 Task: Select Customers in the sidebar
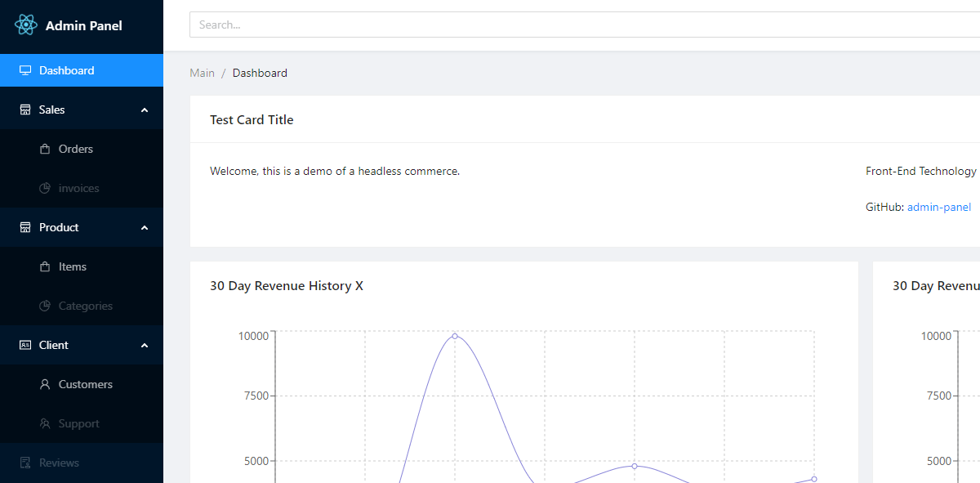coord(85,384)
